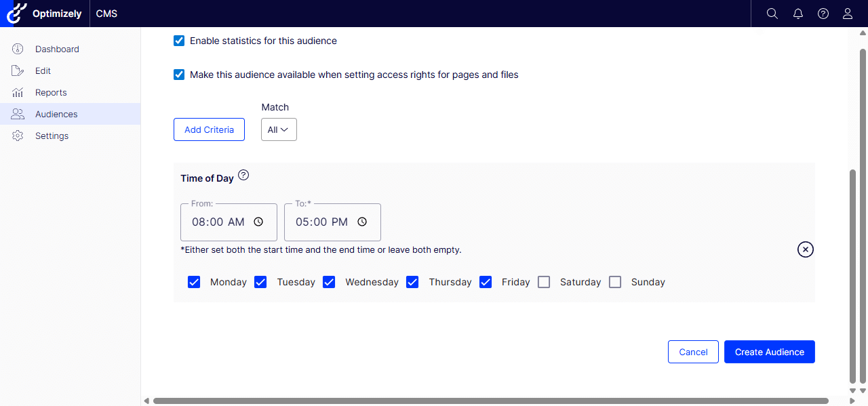Go to the Reports section
This screenshot has height=406, width=868.
51,92
